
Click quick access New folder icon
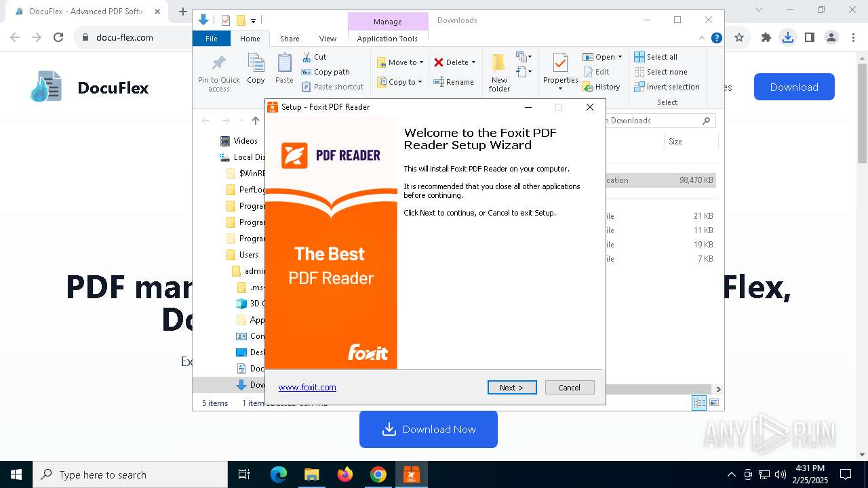(240, 20)
